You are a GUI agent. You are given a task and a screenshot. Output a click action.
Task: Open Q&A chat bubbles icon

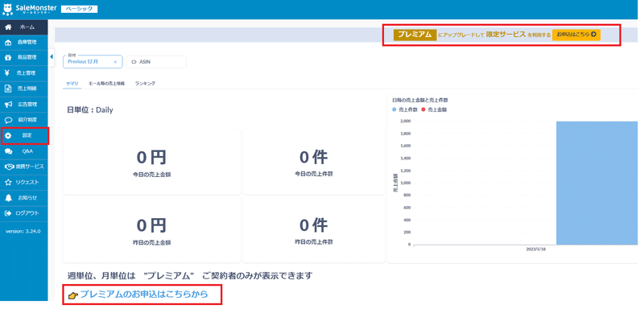pos(8,151)
